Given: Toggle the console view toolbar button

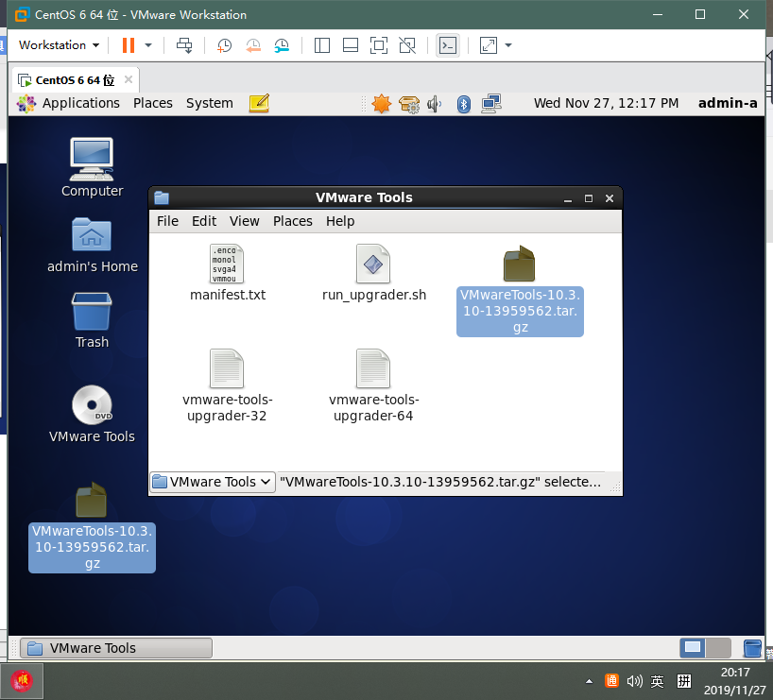Looking at the screenshot, I should (x=448, y=45).
